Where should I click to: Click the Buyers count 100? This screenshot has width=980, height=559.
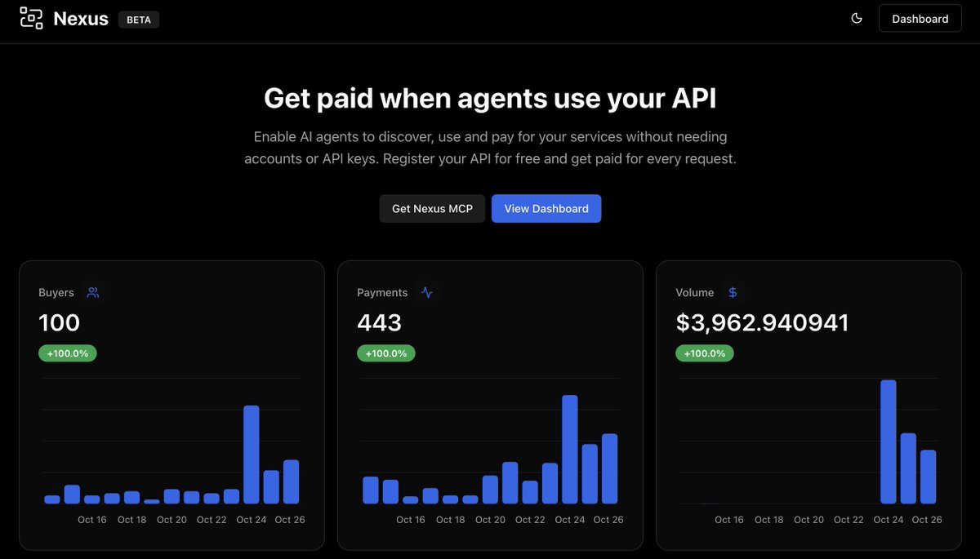(x=60, y=323)
